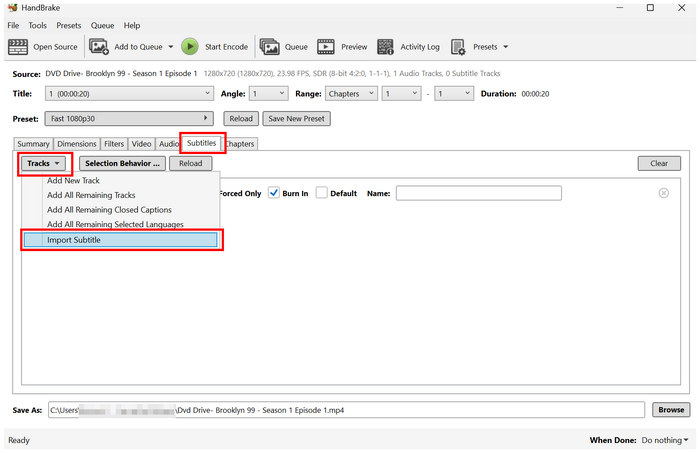700x453 pixels.
Task: Open the ending chapter dropdown
Action: [x=454, y=94]
